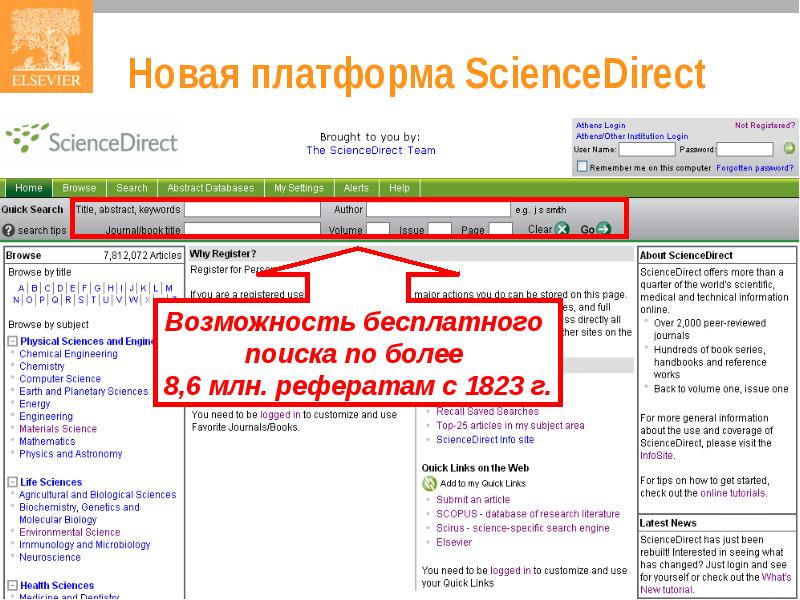The height and width of the screenshot is (600, 800).
Task: Browse titles starting with letter M
Action: (168, 288)
